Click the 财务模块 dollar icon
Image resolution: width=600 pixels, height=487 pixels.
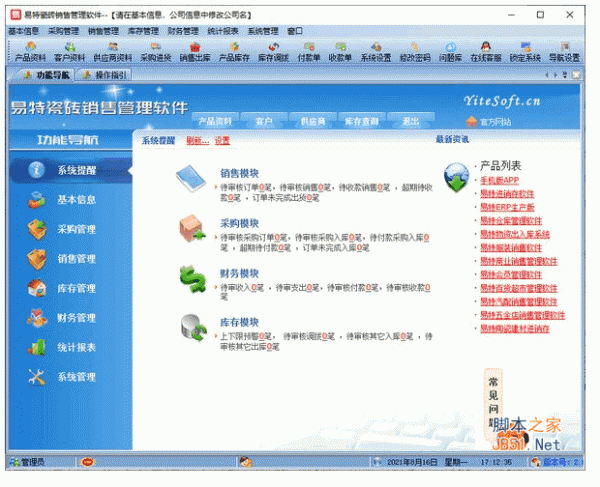192,279
